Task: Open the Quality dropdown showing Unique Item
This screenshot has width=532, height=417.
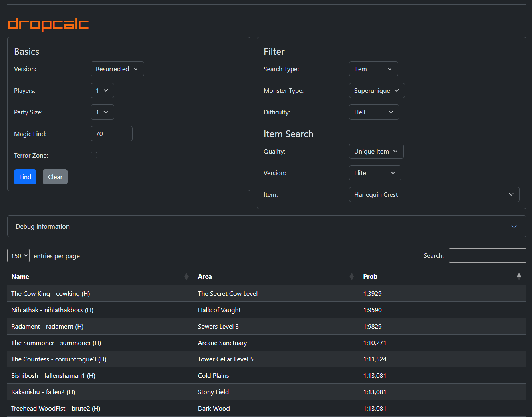Action: point(376,151)
